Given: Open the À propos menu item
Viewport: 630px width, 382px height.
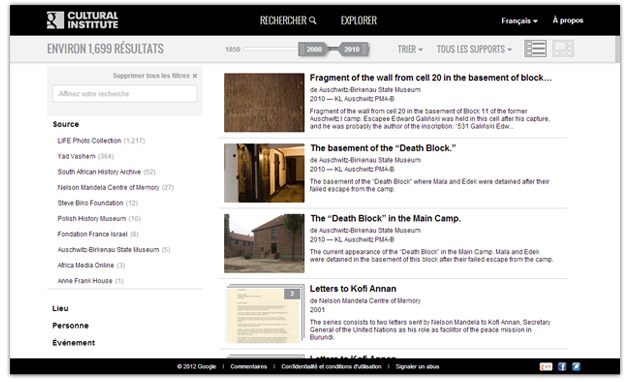Looking at the screenshot, I should pyautogui.click(x=568, y=20).
